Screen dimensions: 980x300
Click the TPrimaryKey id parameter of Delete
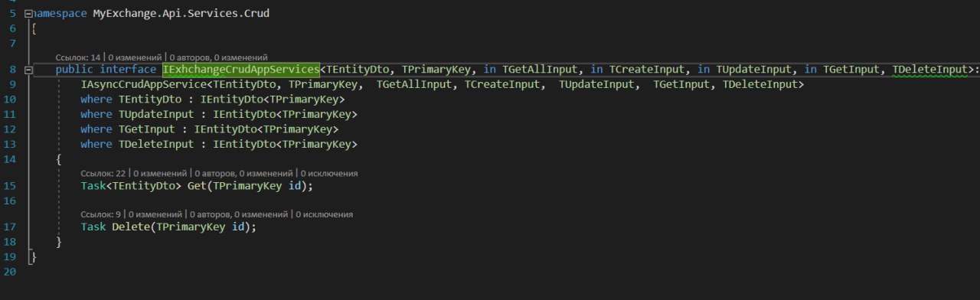click(200, 227)
